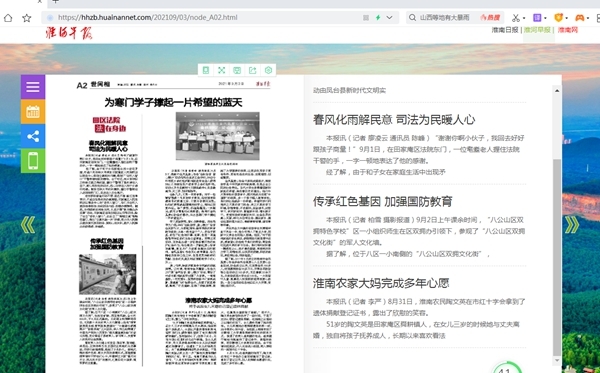This screenshot has height=373, width=600.
Task: Toggle fullscreen with the expand arrows icon
Action: 221,70
